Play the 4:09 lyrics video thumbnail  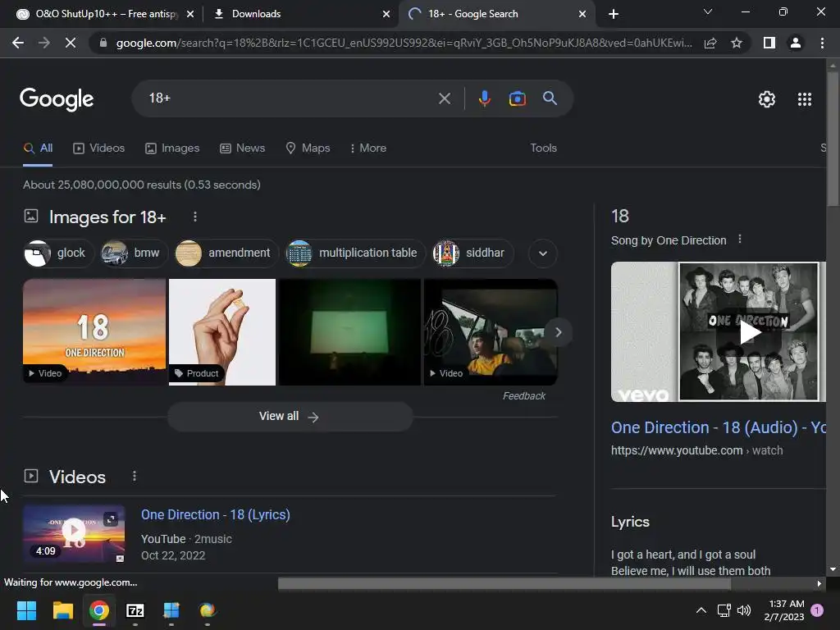(x=74, y=533)
